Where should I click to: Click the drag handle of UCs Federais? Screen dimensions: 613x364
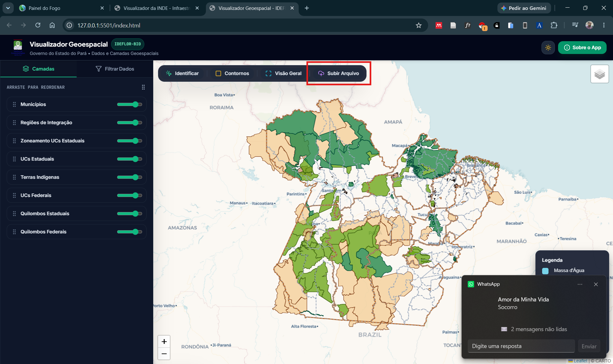coord(14,195)
